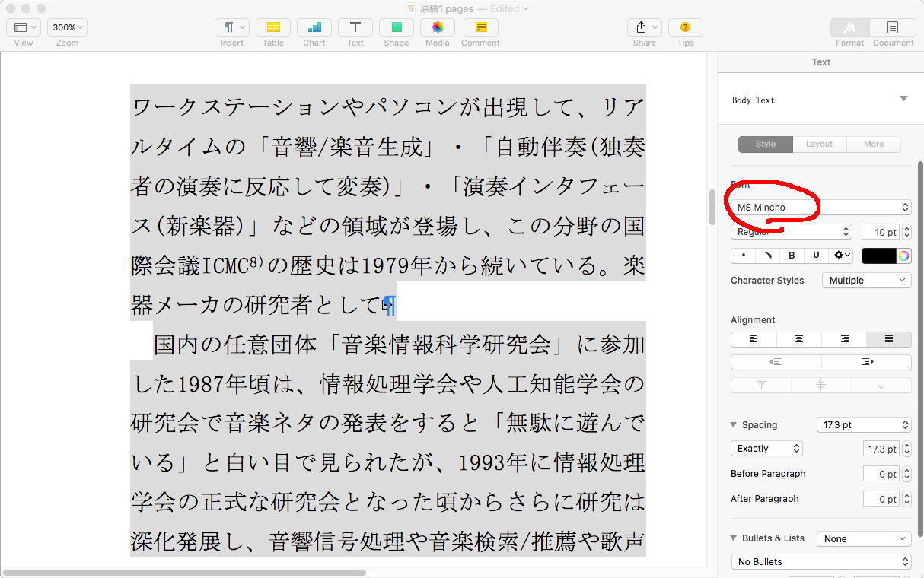Insert a Shape from toolbar
Screen dimensions: 924x578
(x=396, y=27)
